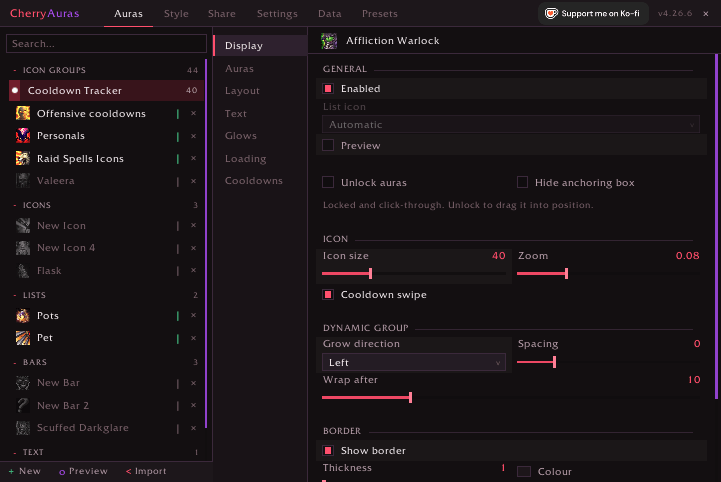Click the Ko-fi heart cup icon
Screen dimensions: 721x482
pos(551,13)
